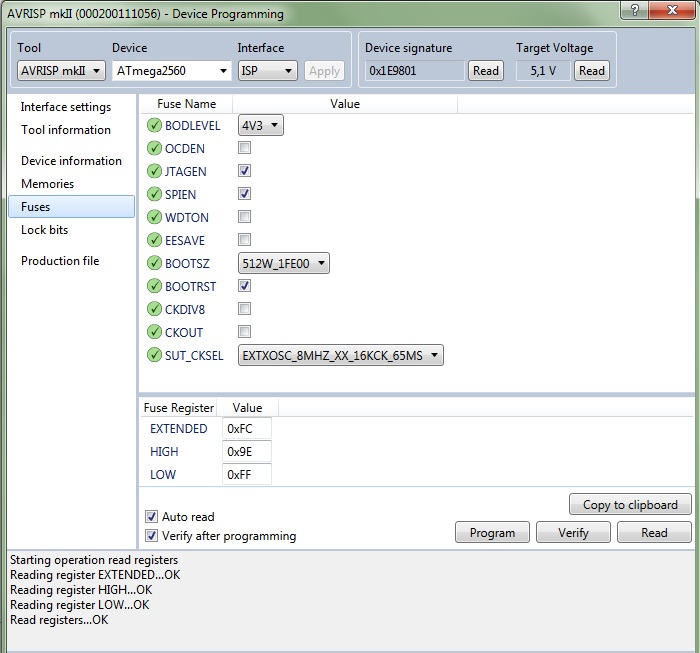Open Tool information page

point(66,130)
